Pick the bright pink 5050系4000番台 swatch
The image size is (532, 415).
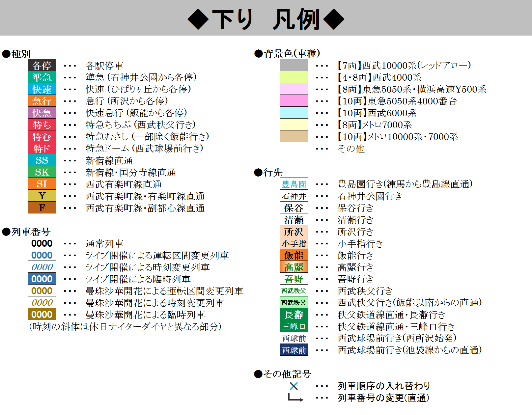point(294,101)
